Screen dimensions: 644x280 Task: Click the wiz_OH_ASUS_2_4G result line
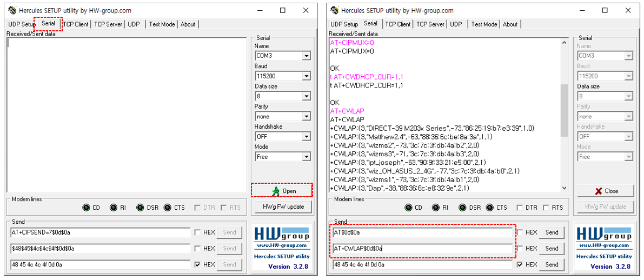[x=425, y=171]
